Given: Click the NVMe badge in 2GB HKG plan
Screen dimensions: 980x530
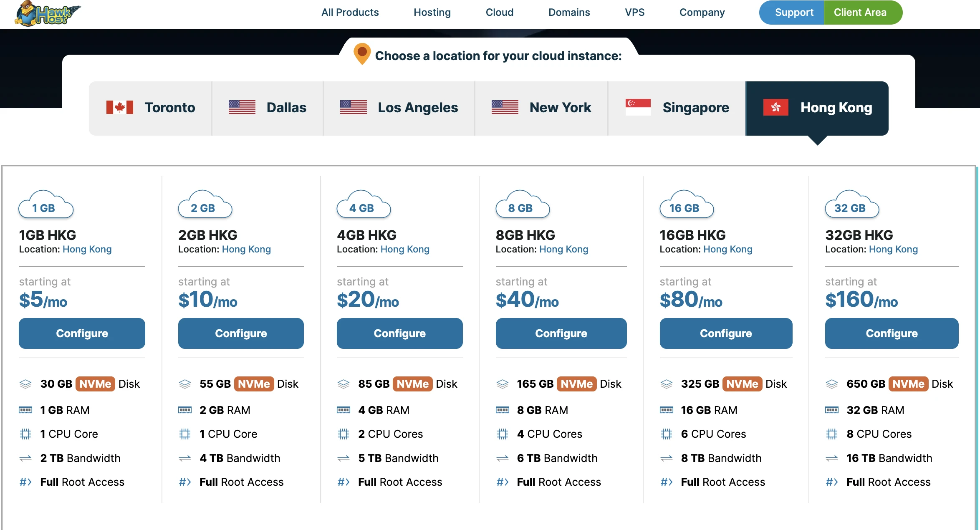Looking at the screenshot, I should pos(254,384).
